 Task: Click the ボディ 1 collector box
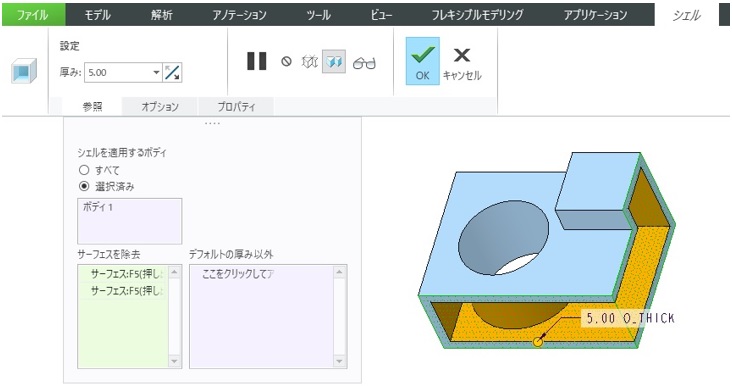[x=129, y=221]
